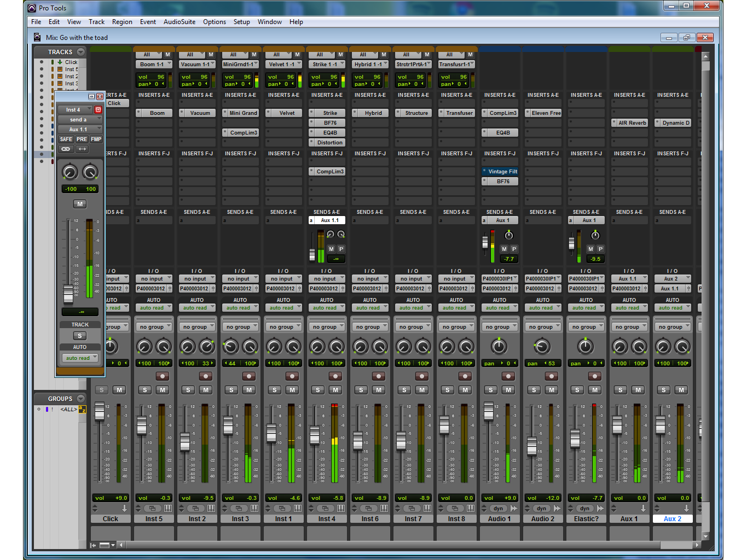Viewport: 747px width, 560px height.
Task: Arm record on the Inst 5 track
Action: point(163,376)
